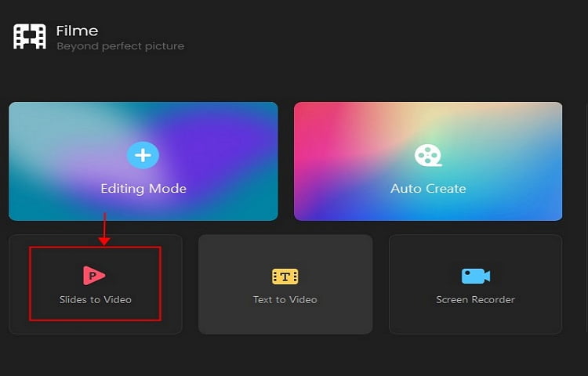Click the red P slides icon

click(94, 276)
